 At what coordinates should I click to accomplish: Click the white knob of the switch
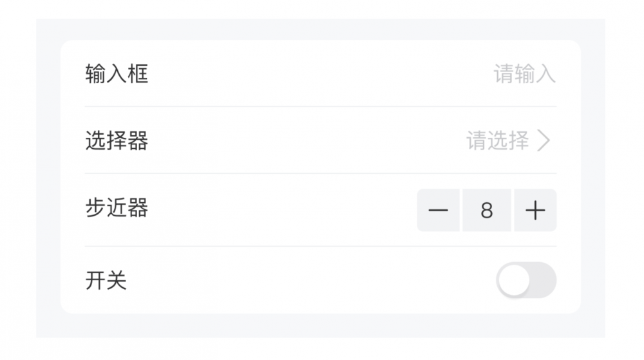pyautogui.click(x=514, y=280)
